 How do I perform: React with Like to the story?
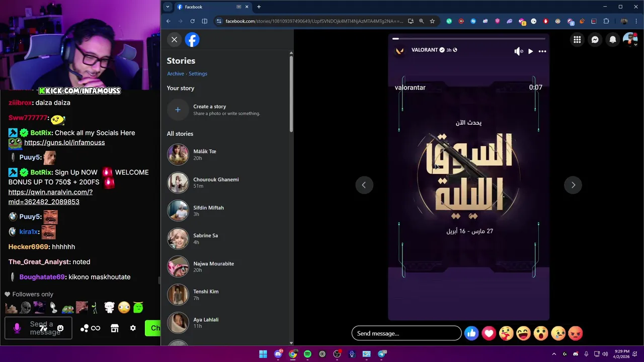[471, 333]
